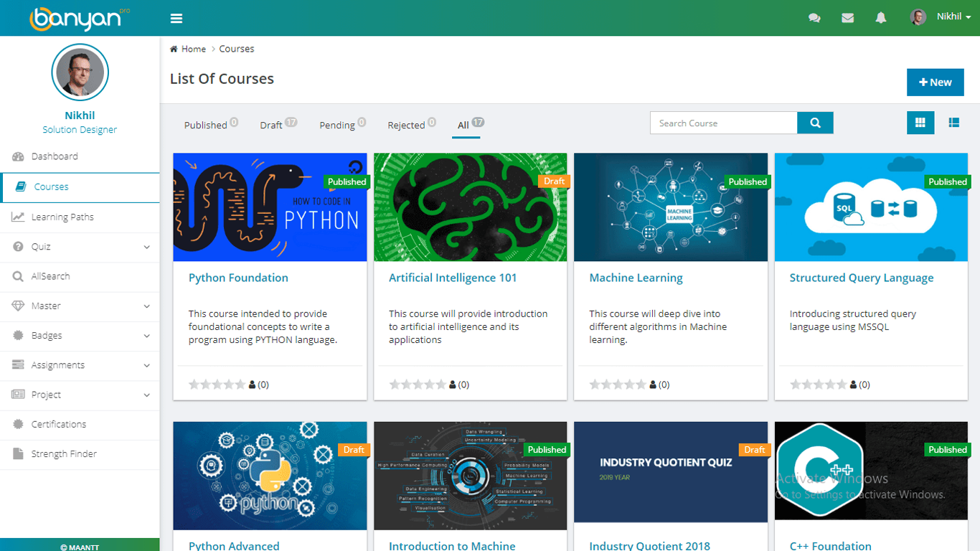980x551 pixels.
Task: Click the Introduction to Machine Learning thumbnail
Action: coord(470,476)
